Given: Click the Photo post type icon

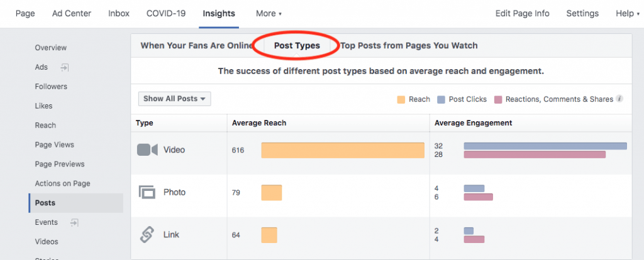Looking at the screenshot, I should point(147,192).
